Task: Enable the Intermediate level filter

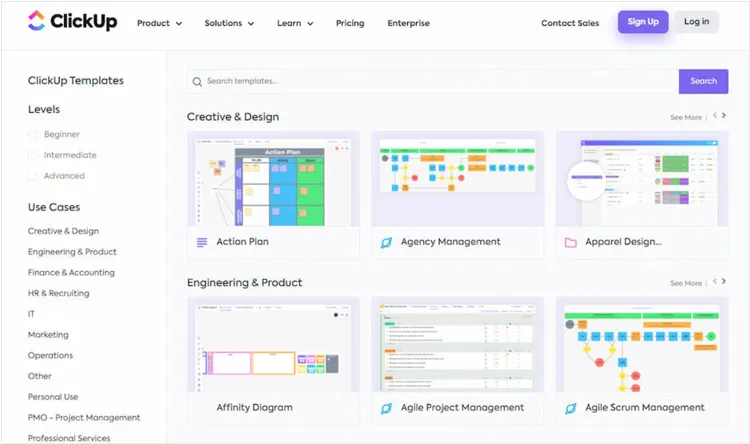Action: point(32,156)
